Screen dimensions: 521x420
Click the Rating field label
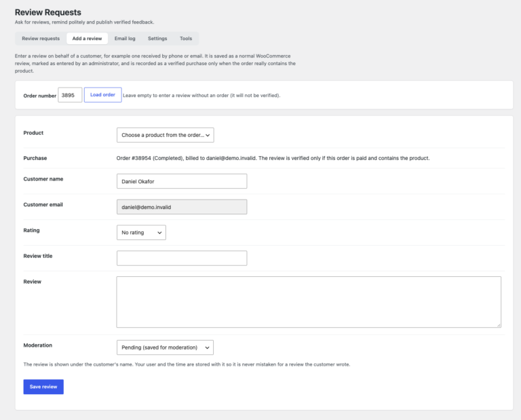31,230
